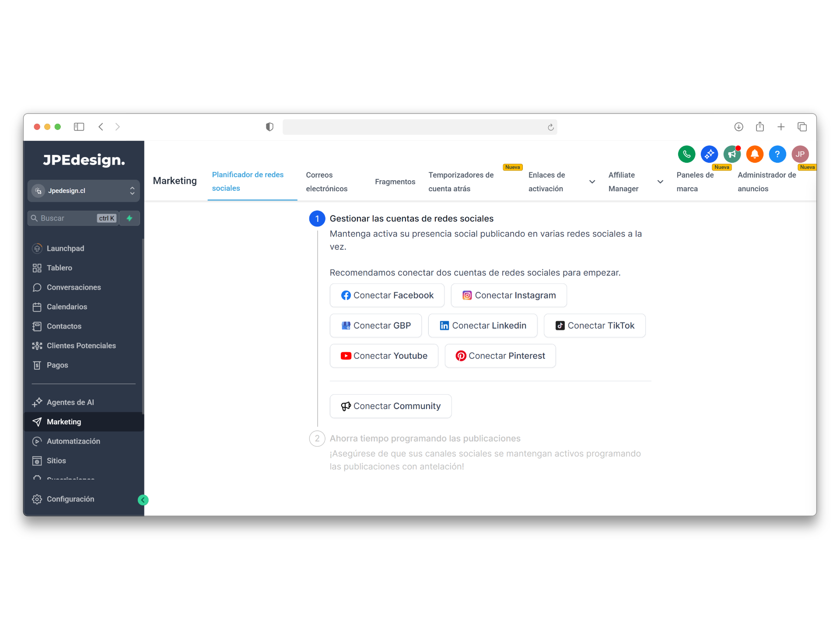Click the green phone dialer icon

pyautogui.click(x=686, y=154)
